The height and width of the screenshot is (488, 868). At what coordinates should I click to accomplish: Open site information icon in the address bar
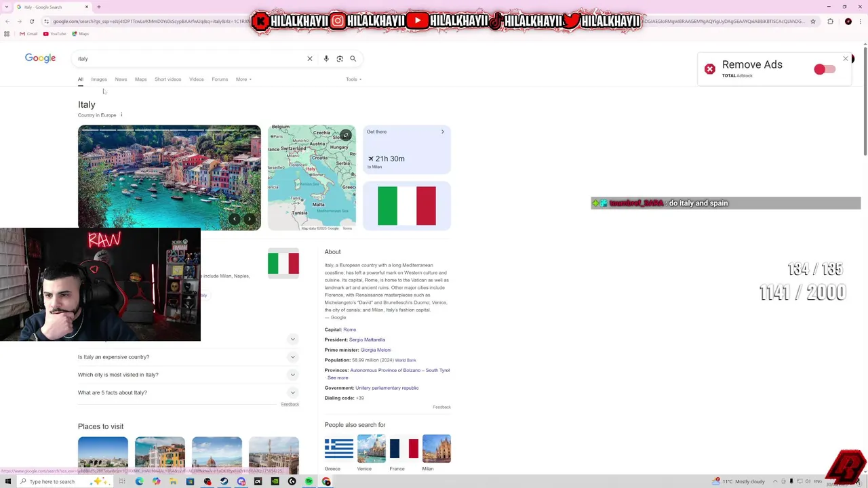(46, 22)
